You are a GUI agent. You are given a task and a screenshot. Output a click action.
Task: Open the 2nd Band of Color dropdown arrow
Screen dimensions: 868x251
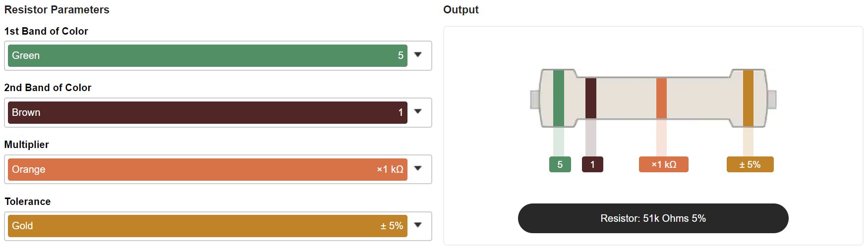click(x=418, y=112)
